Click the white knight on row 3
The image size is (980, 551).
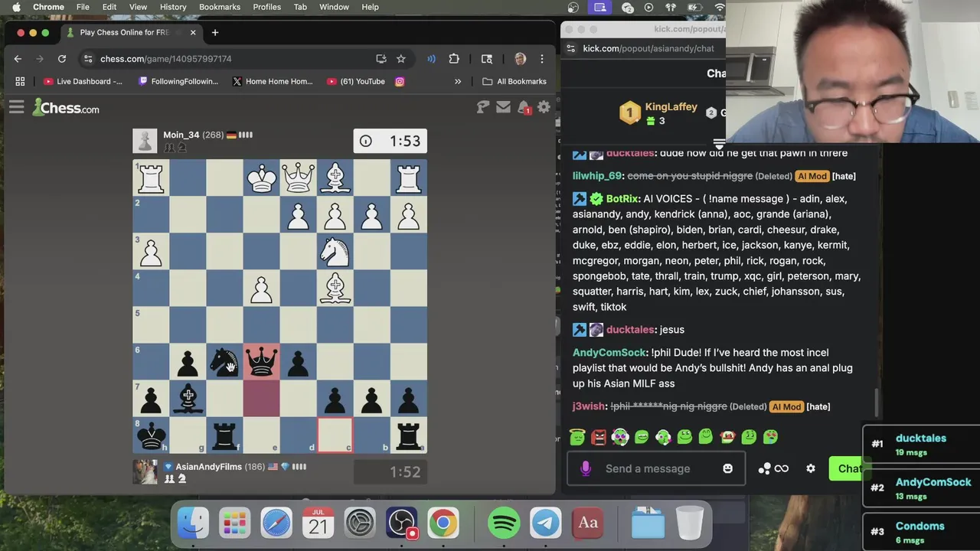click(335, 252)
